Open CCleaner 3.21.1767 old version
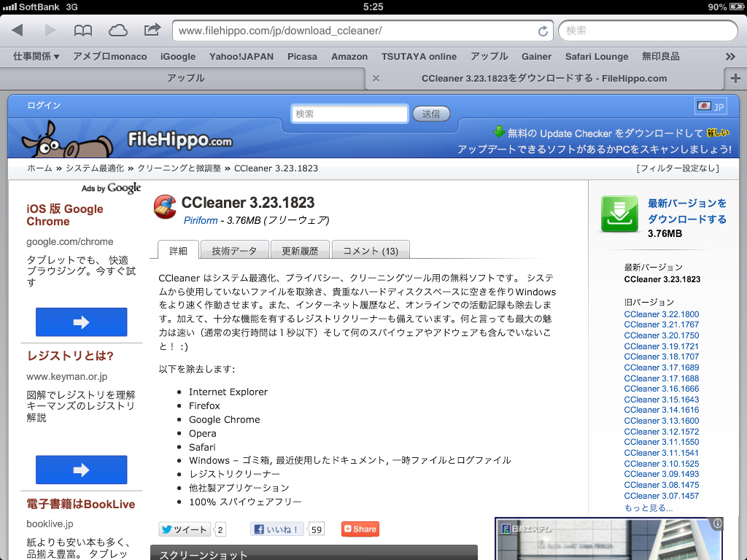The height and width of the screenshot is (560, 747). (x=662, y=324)
